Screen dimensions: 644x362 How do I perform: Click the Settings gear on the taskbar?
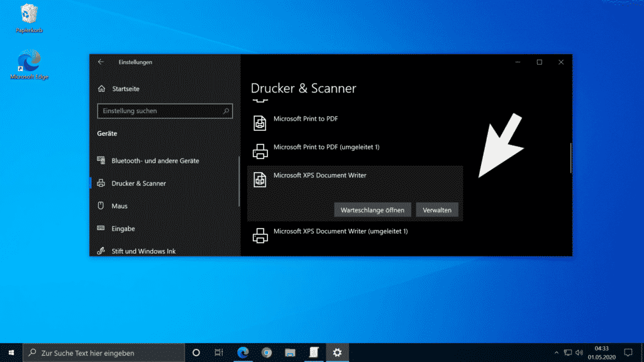tap(337, 353)
